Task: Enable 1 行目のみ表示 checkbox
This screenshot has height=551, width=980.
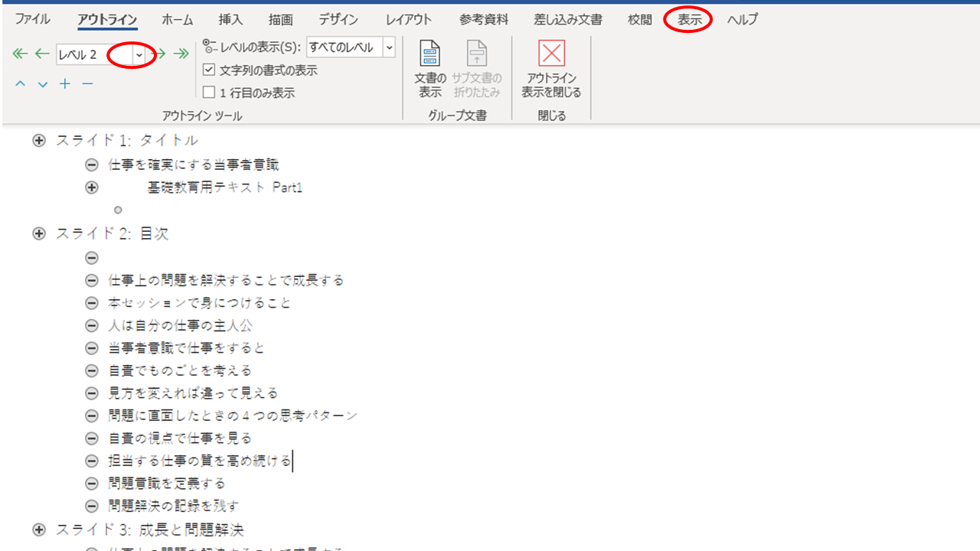Action: click(209, 93)
